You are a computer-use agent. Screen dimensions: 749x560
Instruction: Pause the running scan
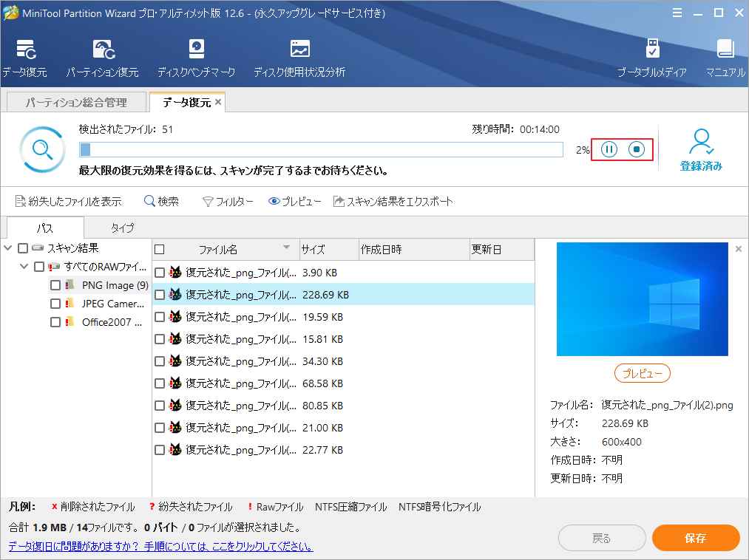(609, 149)
